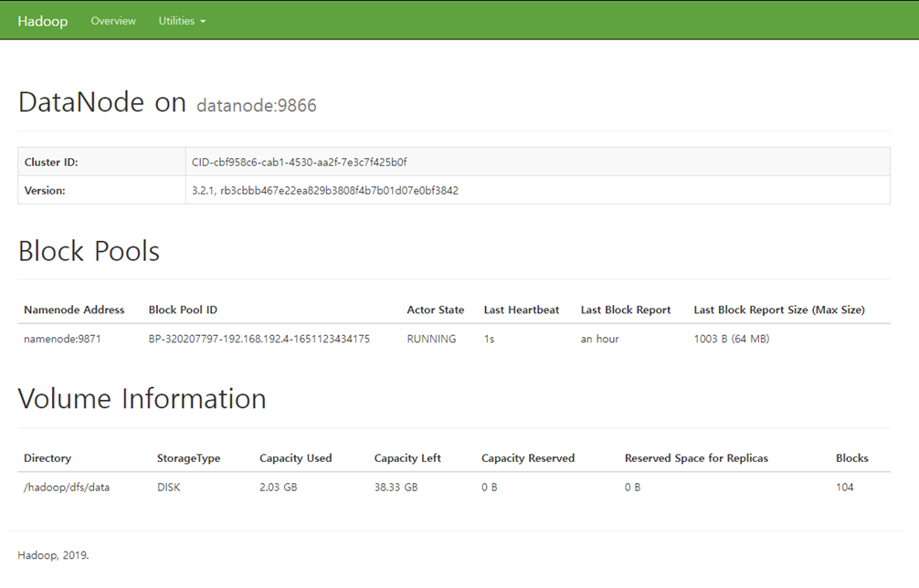Click the 38.33 GB capacity left value
This screenshot has width=919, height=588.
396,488
